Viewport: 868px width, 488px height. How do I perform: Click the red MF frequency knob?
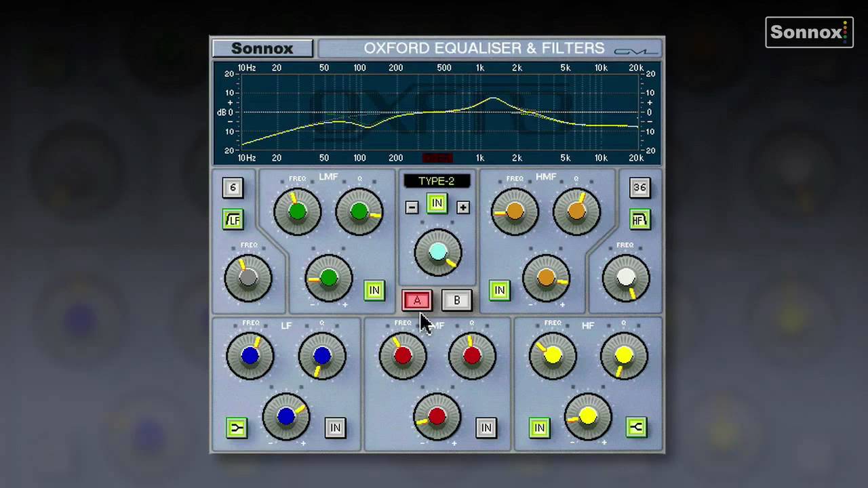(x=403, y=355)
